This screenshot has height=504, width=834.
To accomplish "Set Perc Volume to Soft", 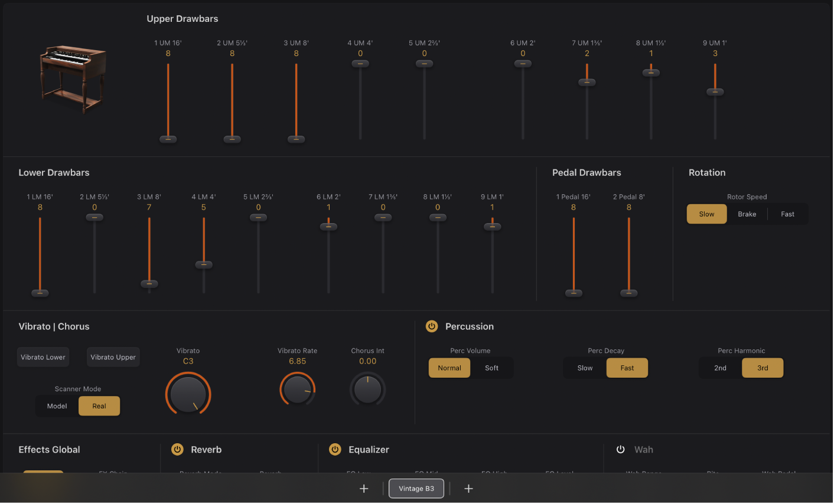I will 491,368.
